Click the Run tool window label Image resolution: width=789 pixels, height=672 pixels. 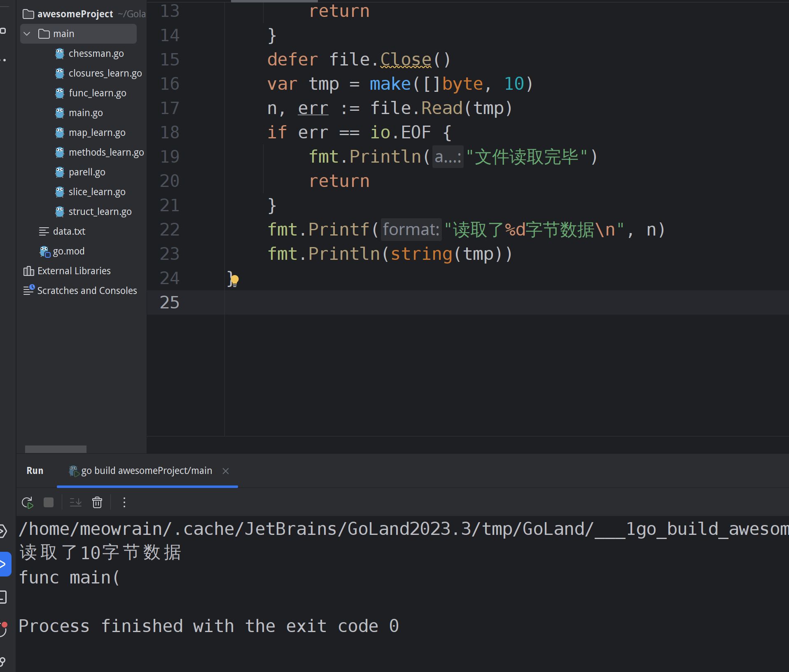(35, 471)
